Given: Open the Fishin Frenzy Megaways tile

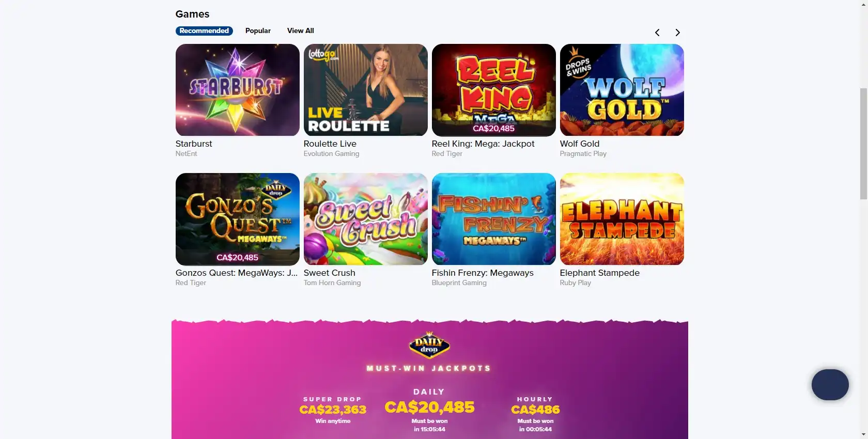Looking at the screenshot, I should 494,219.
